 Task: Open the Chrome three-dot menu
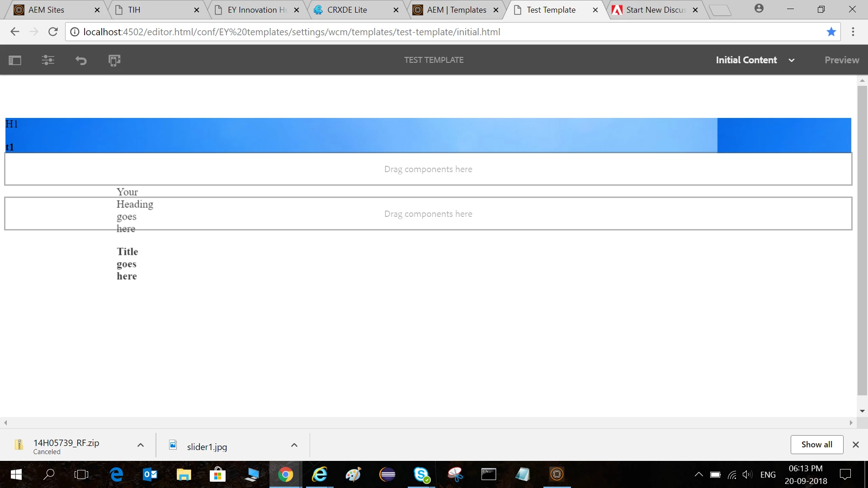point(853,32)
